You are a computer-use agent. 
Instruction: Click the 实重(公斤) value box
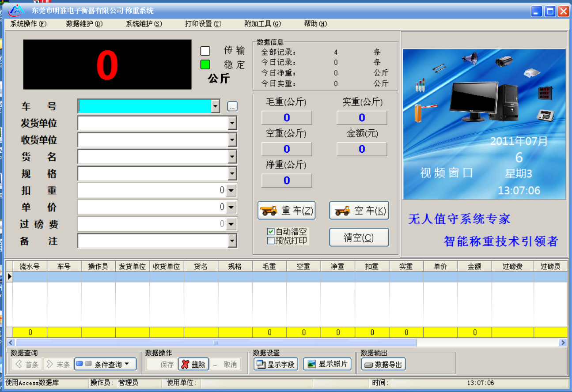click(x=362, y=117)
